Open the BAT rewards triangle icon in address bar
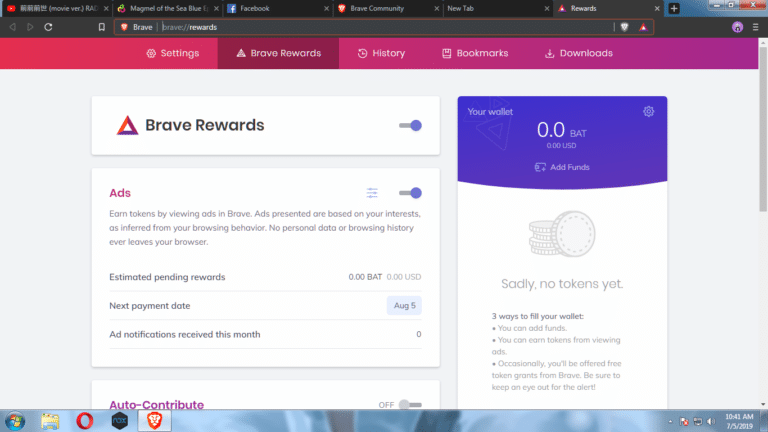This screenshot has height=432, width=768. pos(643,27)
